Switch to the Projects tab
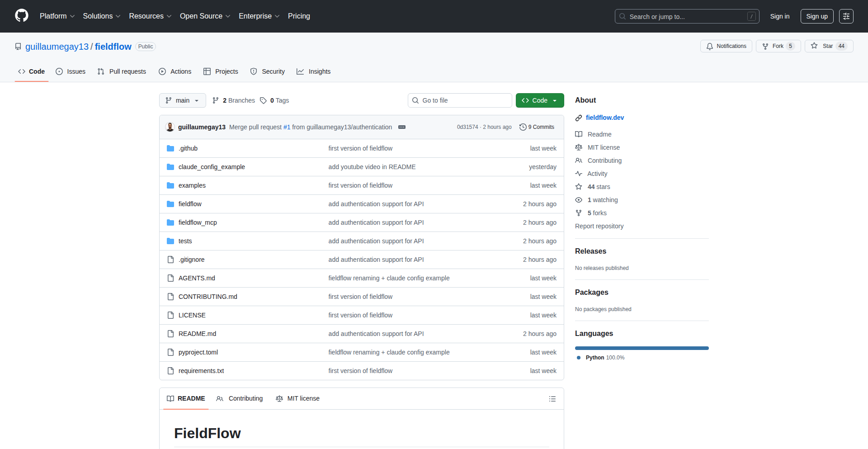The image size is (868, 449). tap(221, 71)
